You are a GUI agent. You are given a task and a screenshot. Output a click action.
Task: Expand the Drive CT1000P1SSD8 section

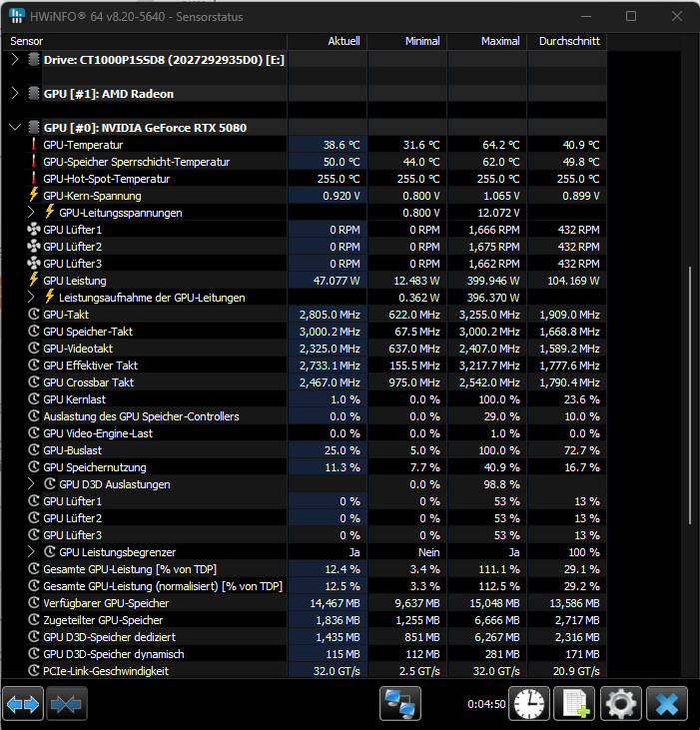point(15,59)
